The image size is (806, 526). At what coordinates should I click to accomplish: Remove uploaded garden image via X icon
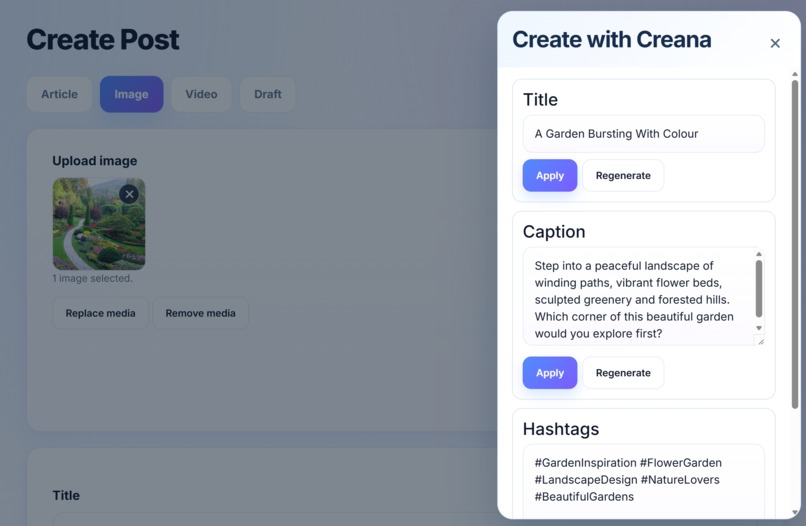pyautogui.click(x=129, y=194)
